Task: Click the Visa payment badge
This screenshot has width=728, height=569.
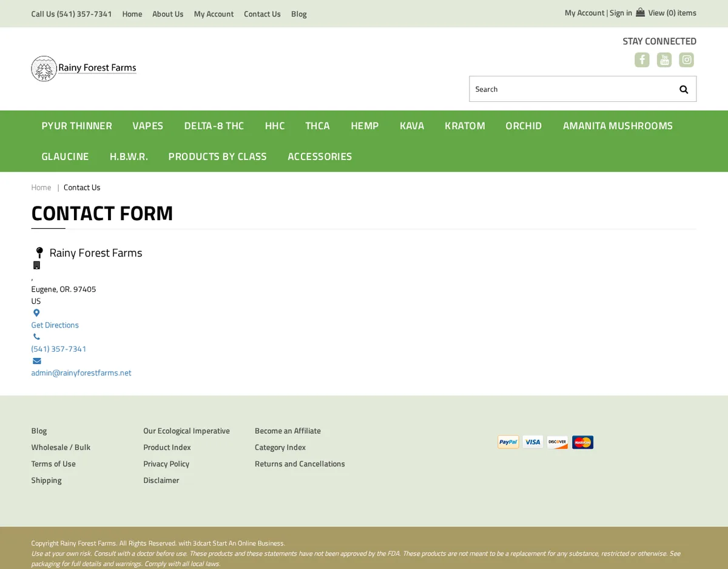Action: coord(533,442)
